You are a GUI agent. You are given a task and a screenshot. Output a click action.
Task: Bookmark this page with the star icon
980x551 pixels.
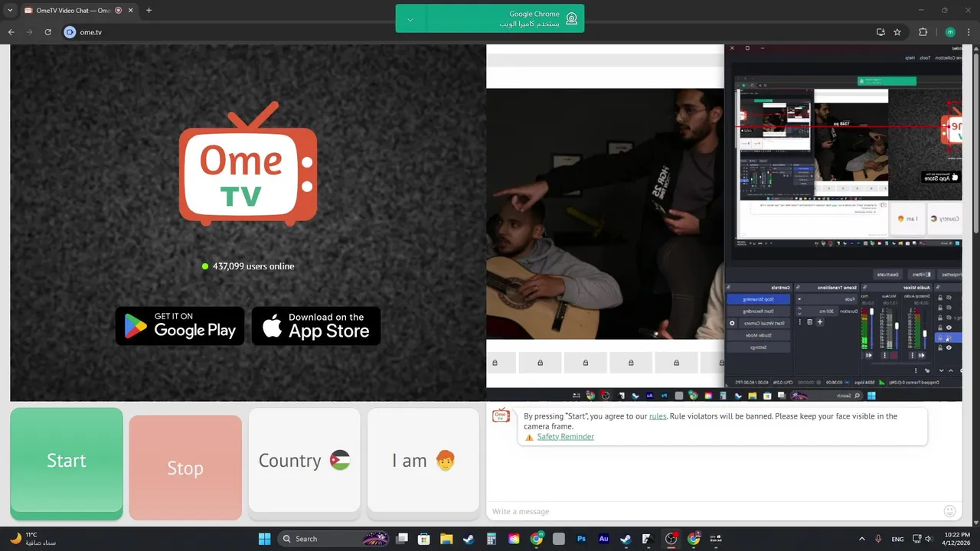pyautogui.click(x=897, y=32)
